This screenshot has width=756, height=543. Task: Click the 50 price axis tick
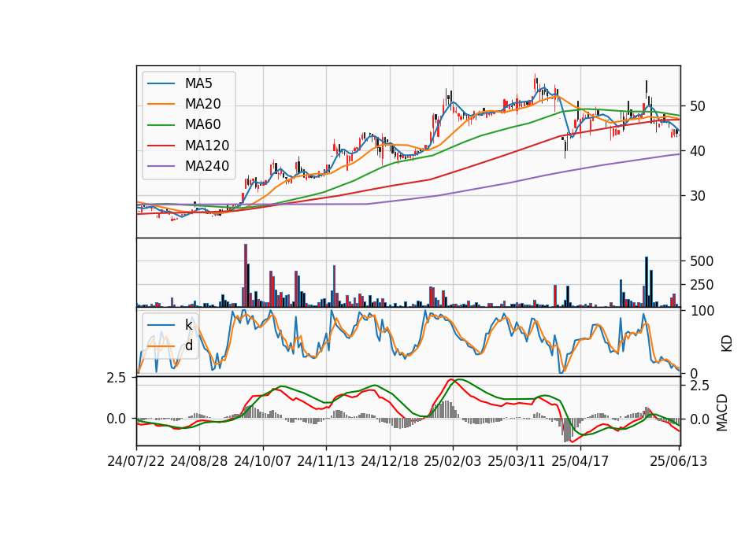(698, 106)
